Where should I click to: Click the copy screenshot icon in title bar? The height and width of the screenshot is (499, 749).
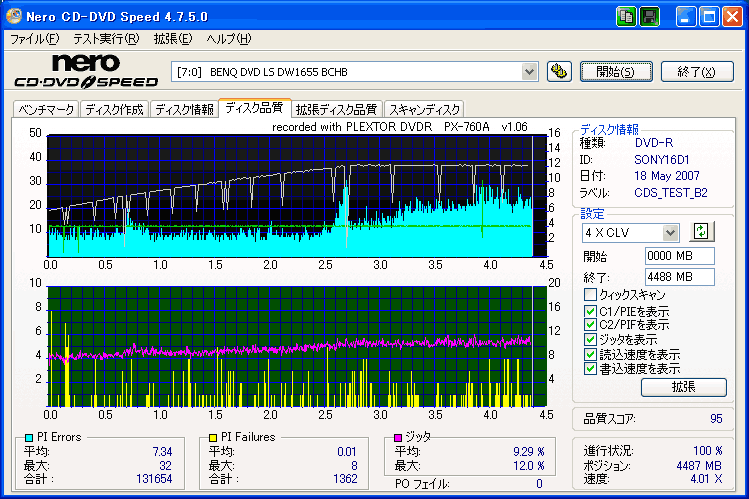pyautogui.click(x=627, y=16)
